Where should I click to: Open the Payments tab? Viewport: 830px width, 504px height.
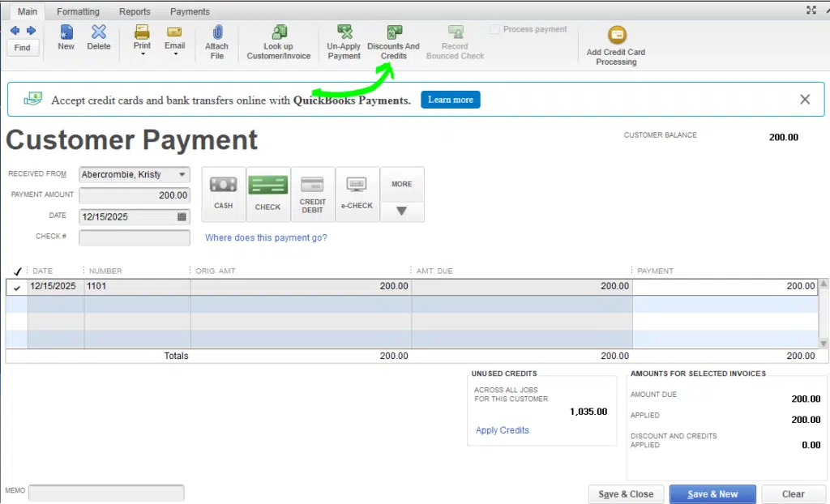[190, 11]
